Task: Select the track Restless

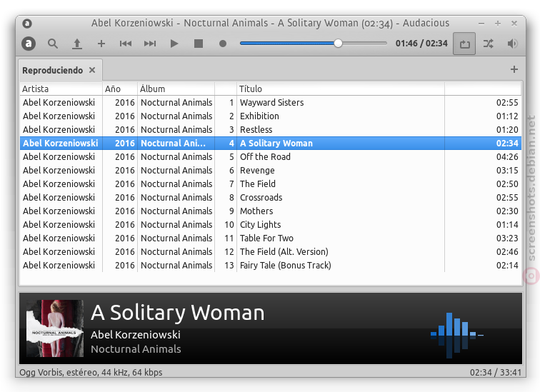Action: tap(271, 130)
